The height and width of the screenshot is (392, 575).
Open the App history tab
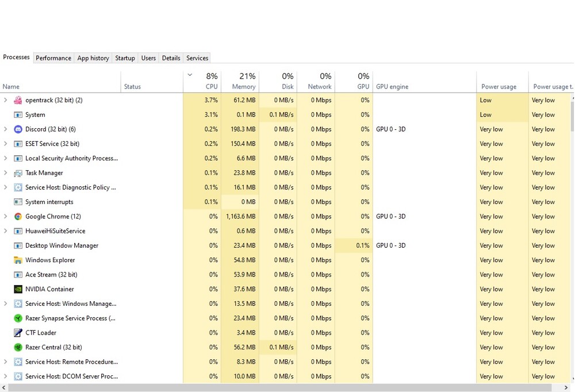click(x=93, y=58)
